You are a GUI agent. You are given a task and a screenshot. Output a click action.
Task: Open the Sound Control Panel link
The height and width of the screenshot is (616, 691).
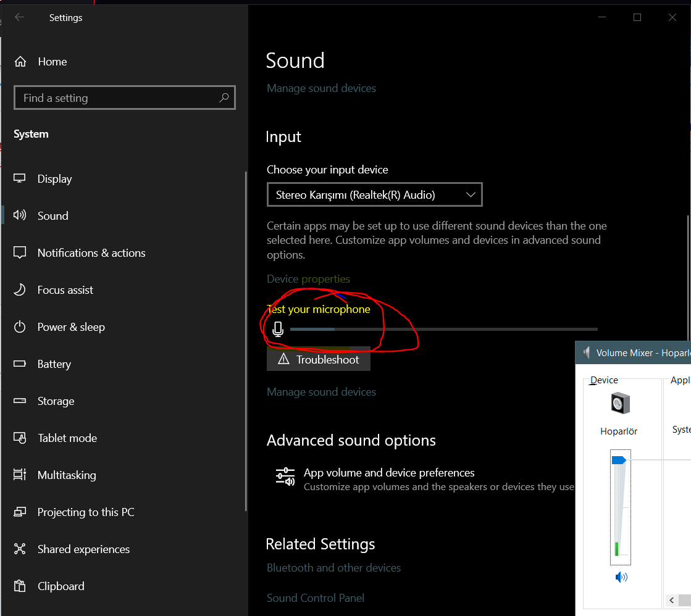pos(316,597)
